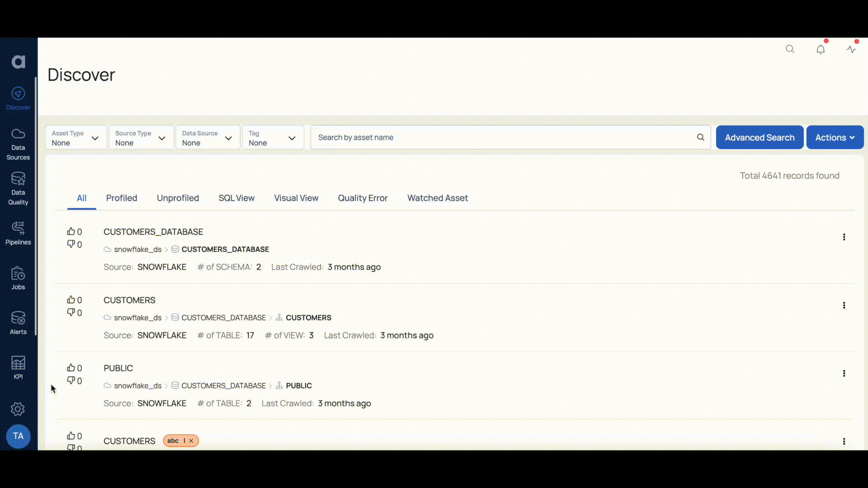
Task: Click the app logo at sidebar top
Action: pos(18,61)
